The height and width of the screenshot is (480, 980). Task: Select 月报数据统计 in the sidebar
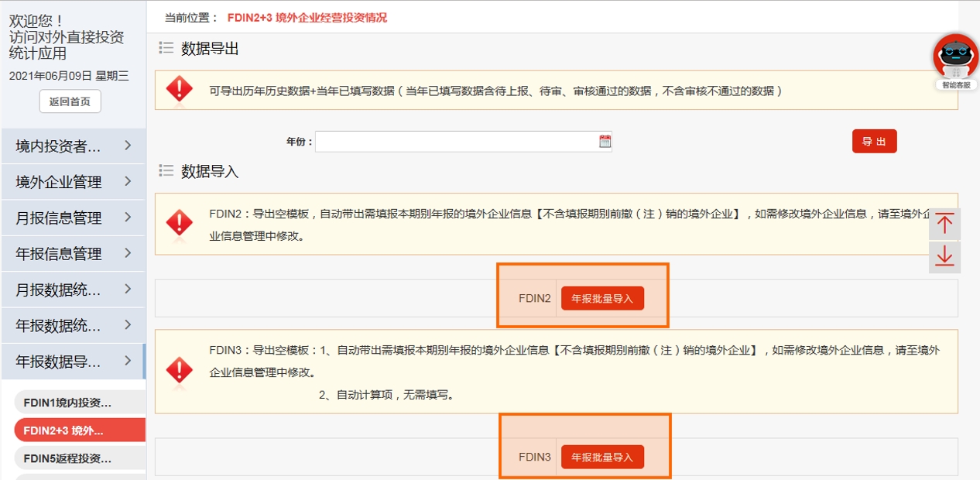[x=74, y=290]
